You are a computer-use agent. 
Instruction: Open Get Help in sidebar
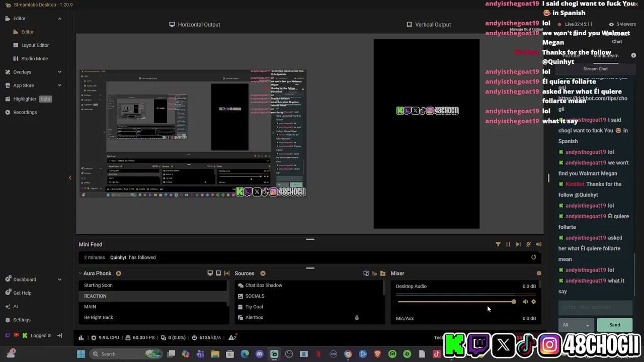22,293
